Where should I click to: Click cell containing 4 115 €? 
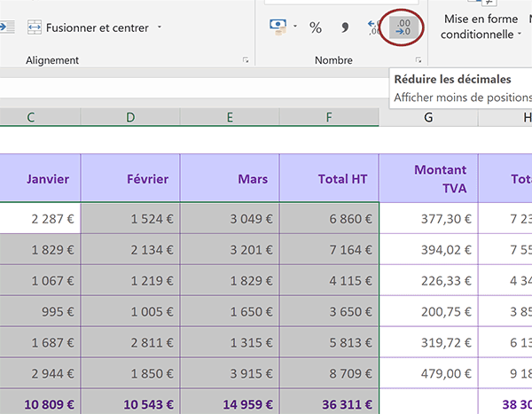click(329, 280)
